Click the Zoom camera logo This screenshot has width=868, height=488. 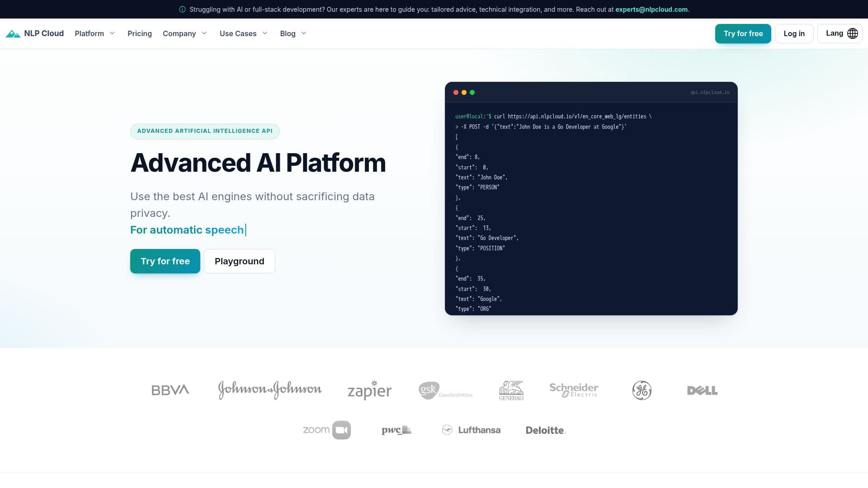click(x=327, y=430)
